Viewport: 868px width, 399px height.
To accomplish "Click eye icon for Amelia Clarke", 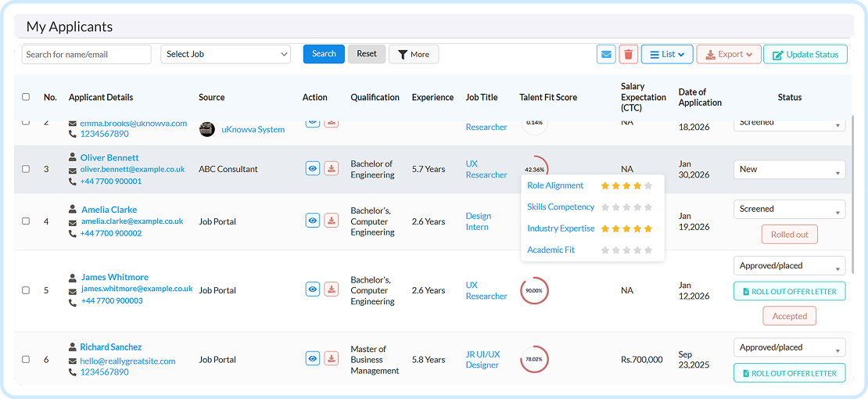I will coord(313,221).
